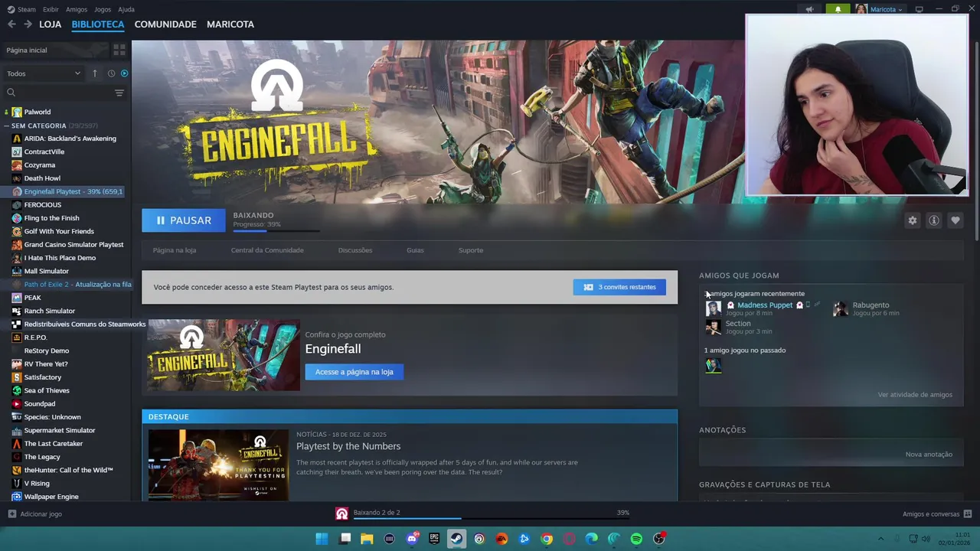
Task: Click Adicionar jogo at the bottom
Action: pyautogui.click(x=35, y=514)
